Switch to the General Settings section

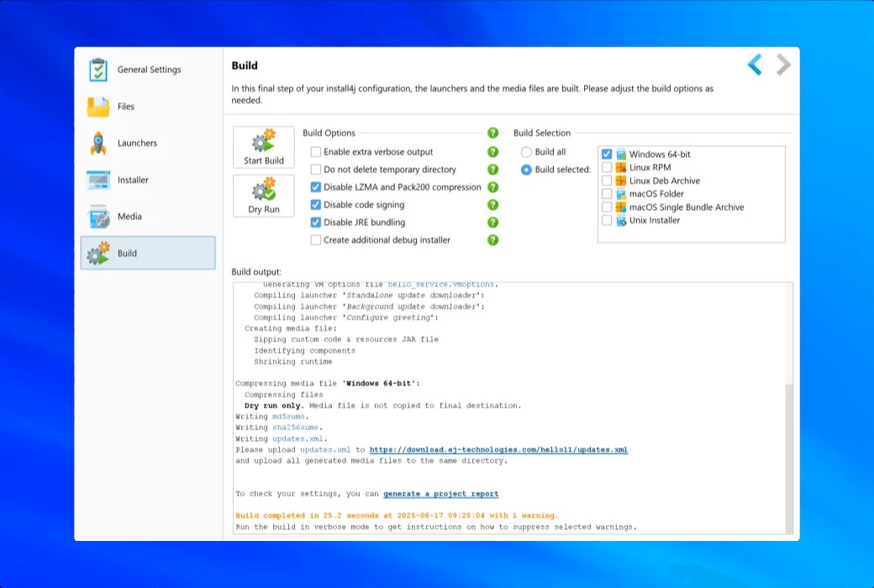[x=148, y=70]
